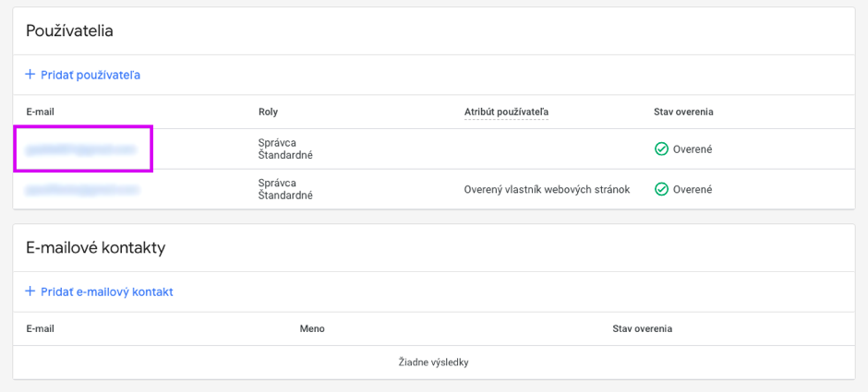Screen dimensions: 868x392
Task: Select Overený vlastník webových stránok attribute text
Action: [x=547, y=190]
